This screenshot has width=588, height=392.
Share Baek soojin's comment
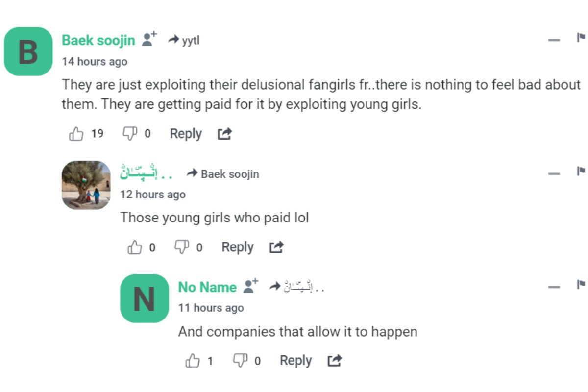[224, 134]
